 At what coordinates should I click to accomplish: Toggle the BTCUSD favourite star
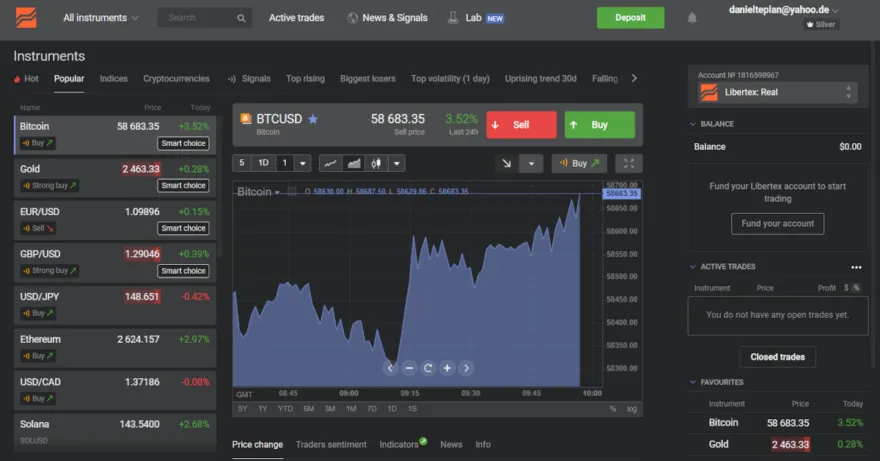pyautogui.click(x=313, y=119)
